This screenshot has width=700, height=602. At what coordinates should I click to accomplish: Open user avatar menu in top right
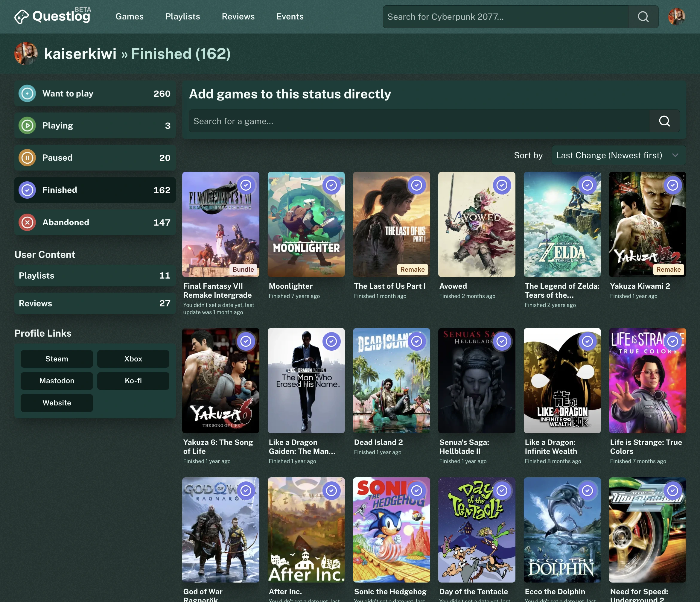pos(676,16)
